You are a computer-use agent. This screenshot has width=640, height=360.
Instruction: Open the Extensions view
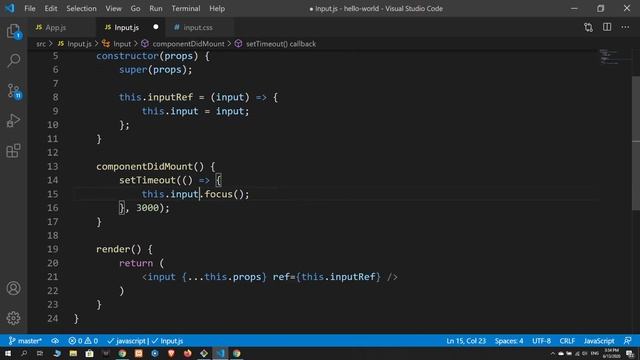coord(13,151)
